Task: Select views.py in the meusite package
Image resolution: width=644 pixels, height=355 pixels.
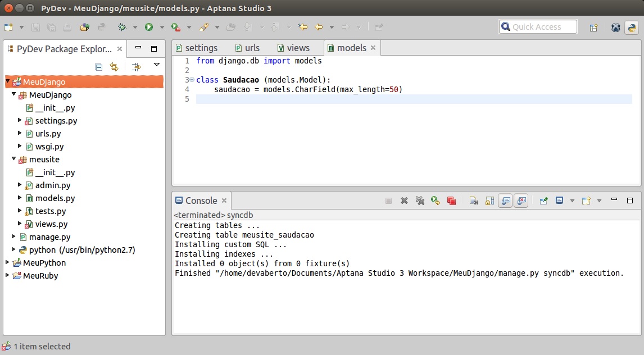Action: (x=51, y=224)
